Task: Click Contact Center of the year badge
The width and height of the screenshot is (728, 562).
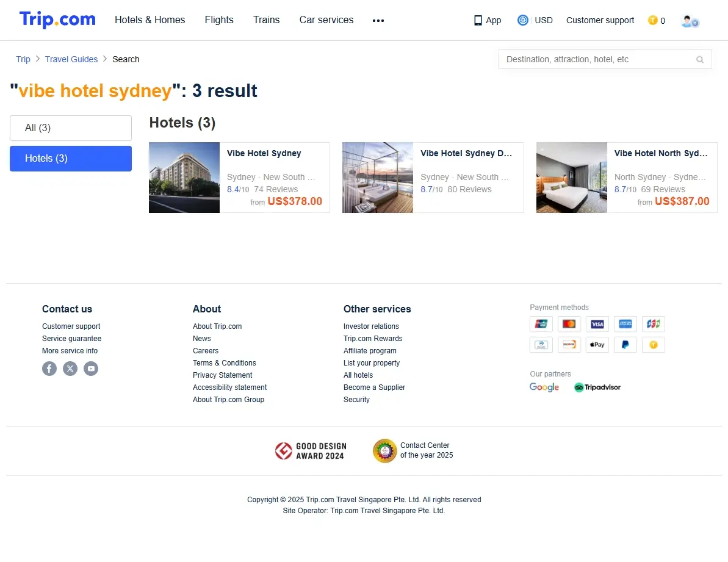Action: [x=413, y=450]
